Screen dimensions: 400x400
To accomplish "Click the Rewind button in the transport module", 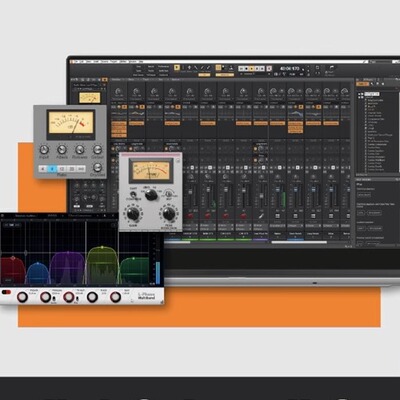I will (241, 69).
